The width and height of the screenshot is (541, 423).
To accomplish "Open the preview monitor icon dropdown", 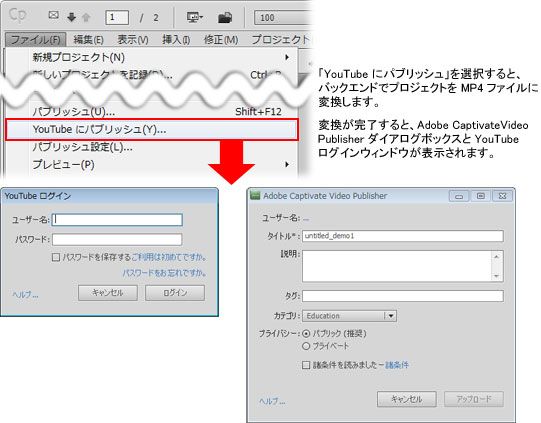I will (x=195, y=17).
